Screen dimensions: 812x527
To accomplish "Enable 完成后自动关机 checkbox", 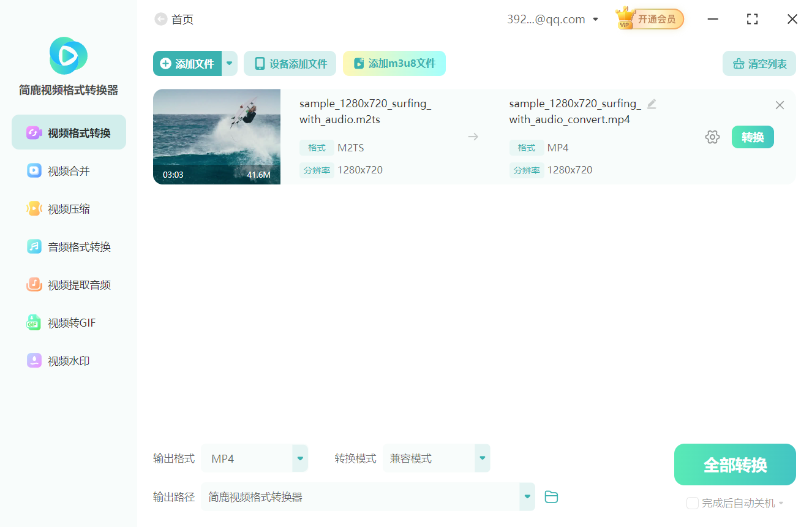I will [x=693, y=503].
